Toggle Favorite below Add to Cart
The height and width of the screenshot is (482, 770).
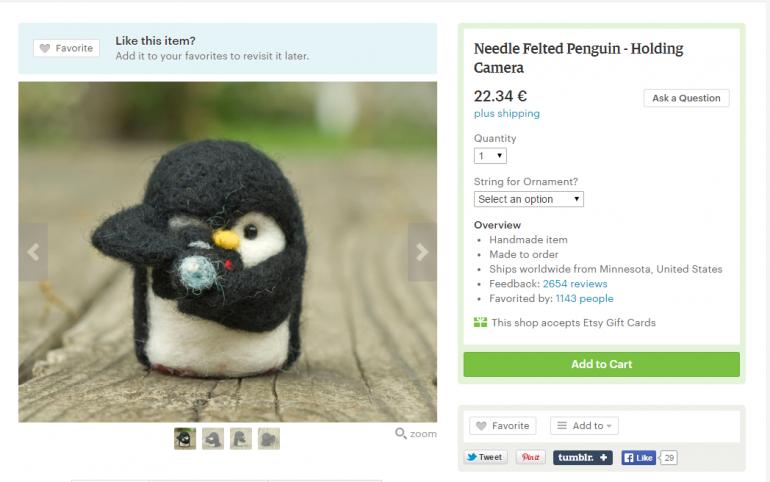tap(503, 426)
